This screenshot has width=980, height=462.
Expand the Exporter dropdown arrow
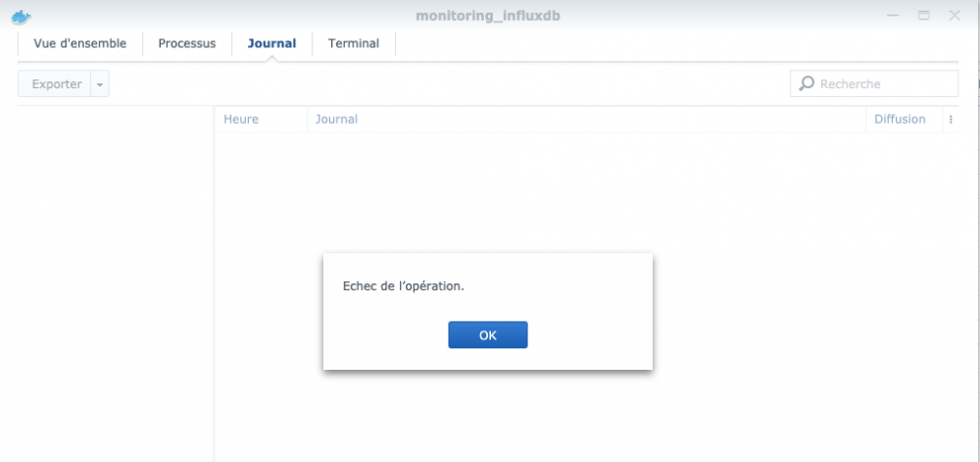(100, 83)
